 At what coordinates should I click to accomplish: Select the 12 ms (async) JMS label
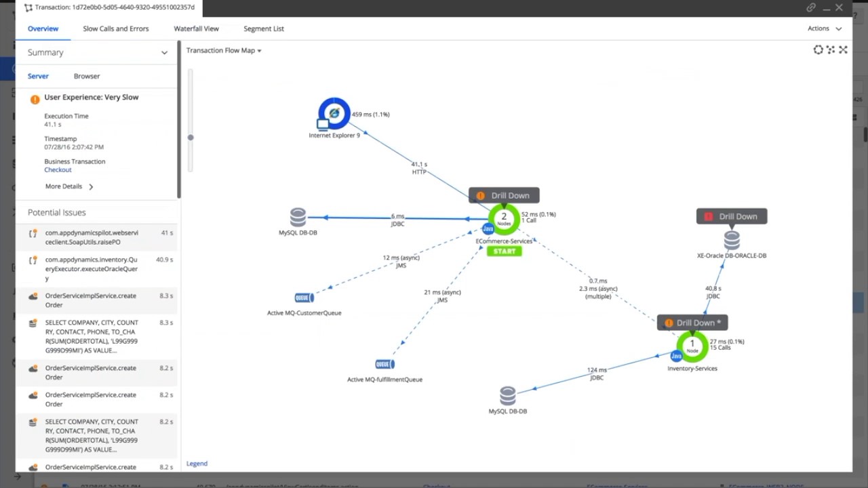point(401,262)
